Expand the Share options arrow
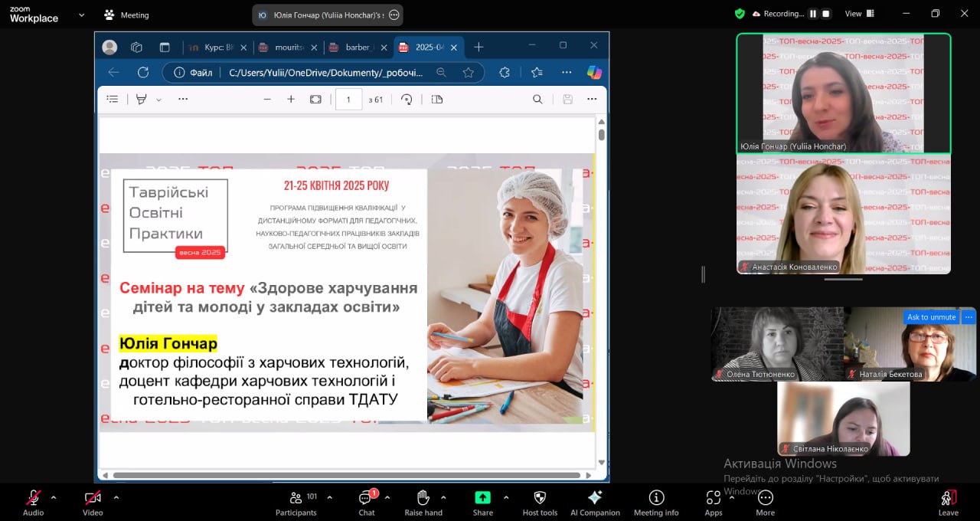Image resolution: width=980 pixels, height=521 pixels. click(505, 497)
